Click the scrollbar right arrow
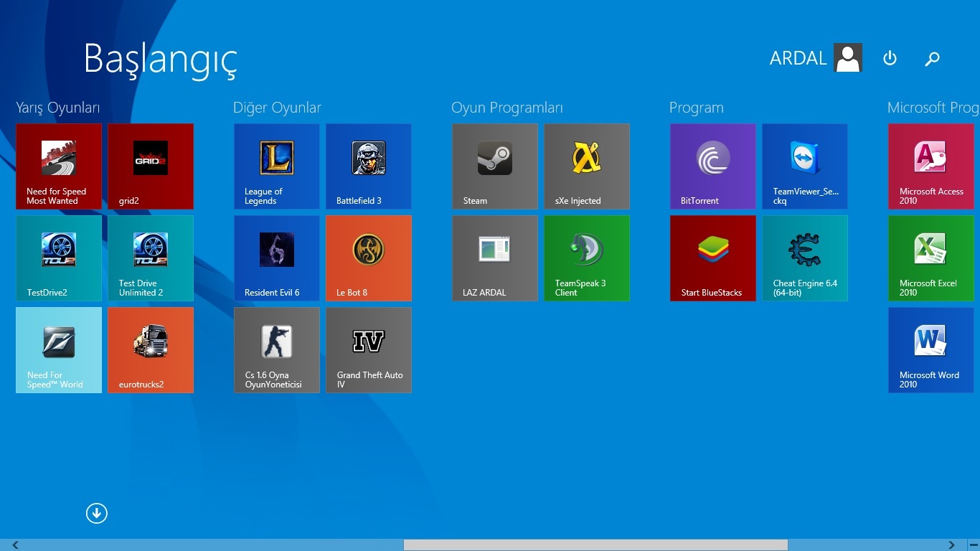Viewport: 980px width, 551px height. (x=952, y=545)
